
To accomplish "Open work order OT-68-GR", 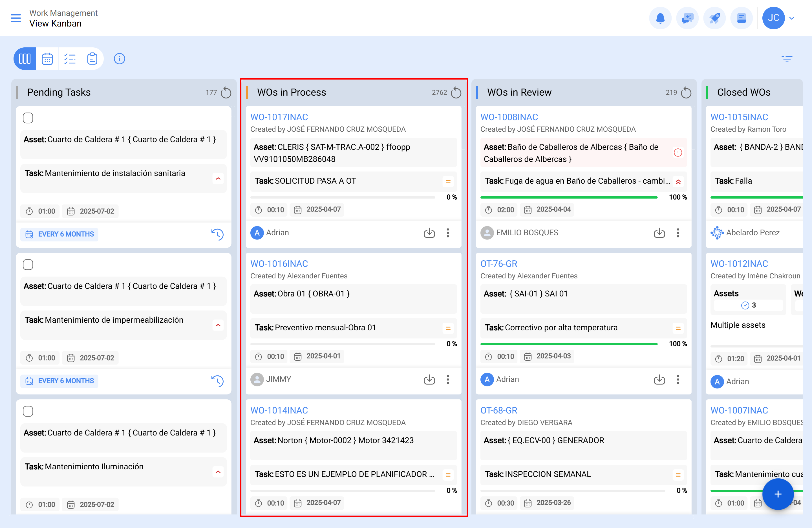I will 499,410.
